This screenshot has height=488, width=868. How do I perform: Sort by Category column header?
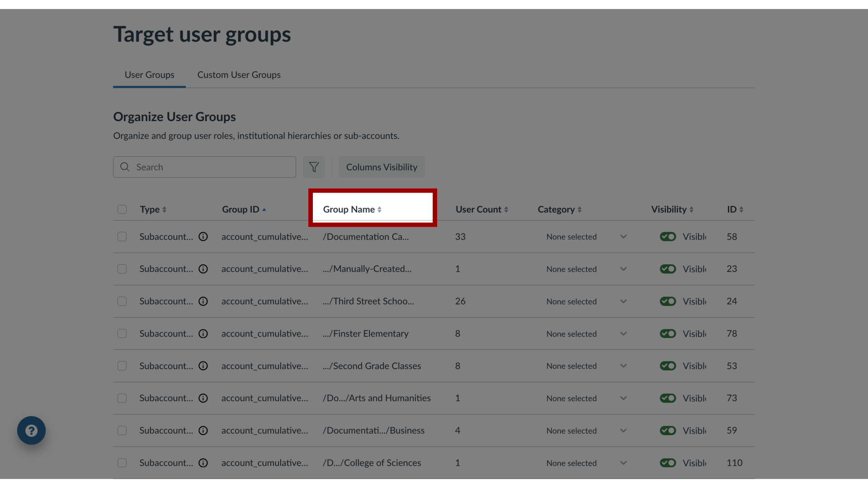[560, 210]
